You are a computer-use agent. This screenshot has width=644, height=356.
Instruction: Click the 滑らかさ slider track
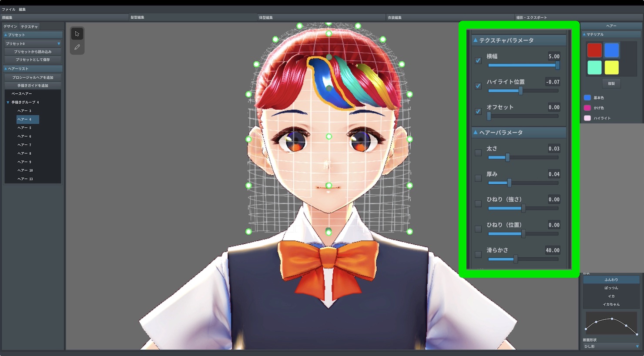[523, 259]
